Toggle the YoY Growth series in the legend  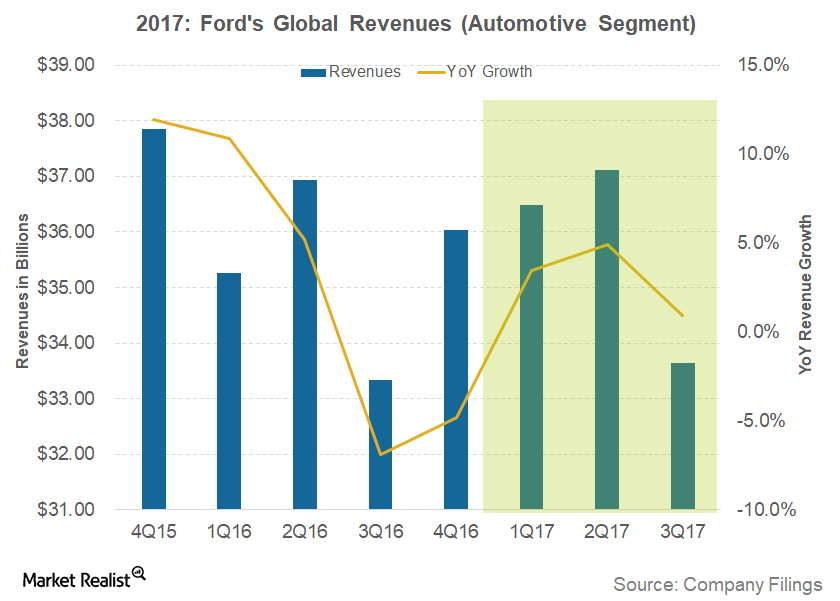490,71
